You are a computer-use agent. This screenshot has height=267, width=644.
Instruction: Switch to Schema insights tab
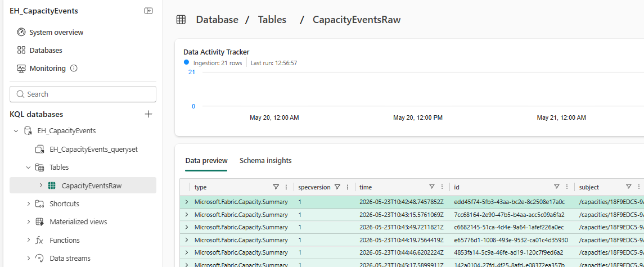coord(265,161)
